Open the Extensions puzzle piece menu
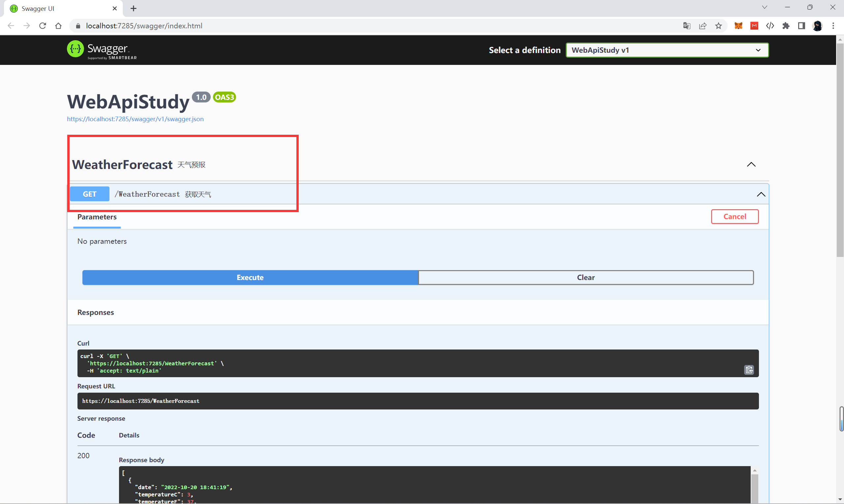The image size is (844, 504). click(786, 26)
